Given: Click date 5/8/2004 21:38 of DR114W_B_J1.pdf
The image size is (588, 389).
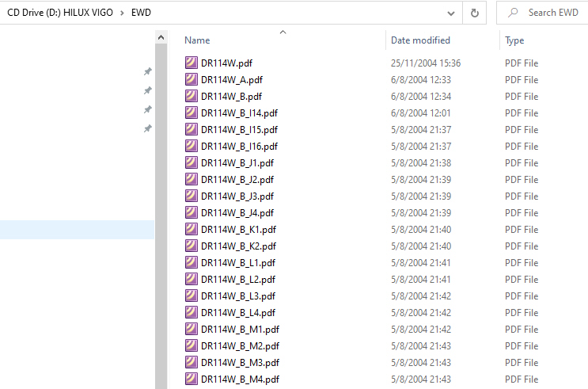Looking at the screenshot, I should click(x=421, y=163).
